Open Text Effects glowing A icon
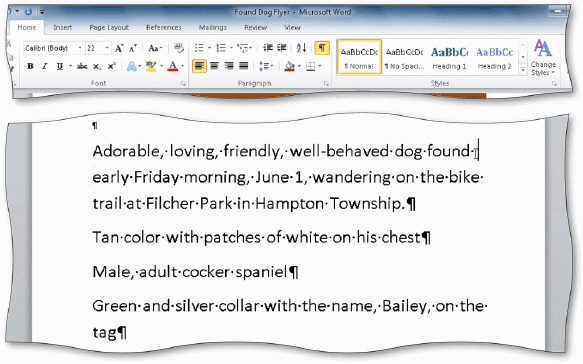Viewport: 583px width, 364px height. pos(131,66)
